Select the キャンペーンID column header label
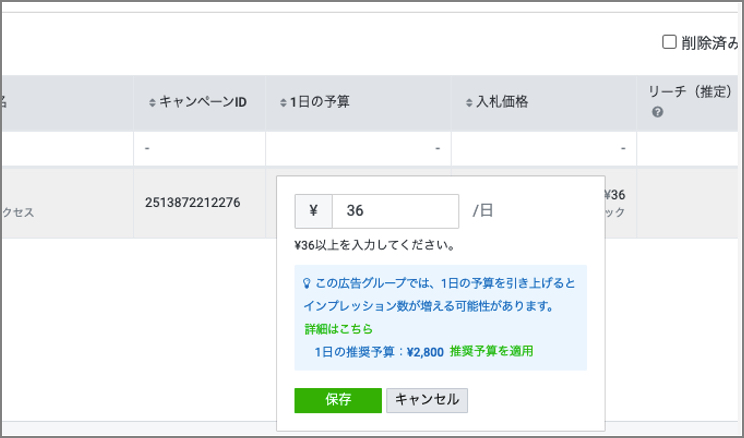 203,102
